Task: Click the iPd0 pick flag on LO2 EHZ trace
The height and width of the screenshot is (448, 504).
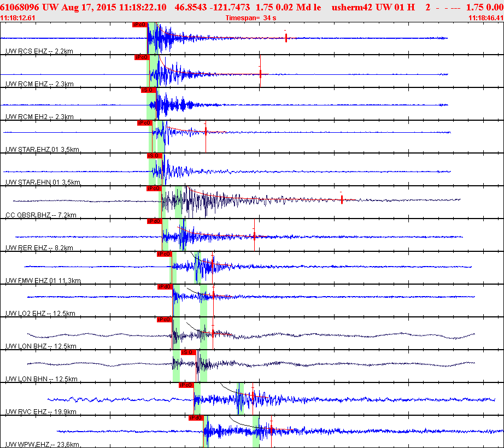Action: [x=165, y=287]
